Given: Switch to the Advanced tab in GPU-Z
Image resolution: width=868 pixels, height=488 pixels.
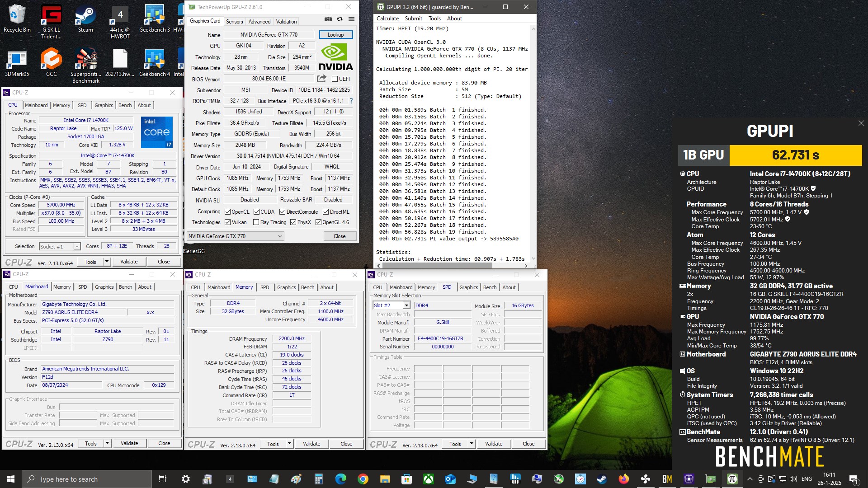Looking at the screenshot, I should tap(259, 21).
